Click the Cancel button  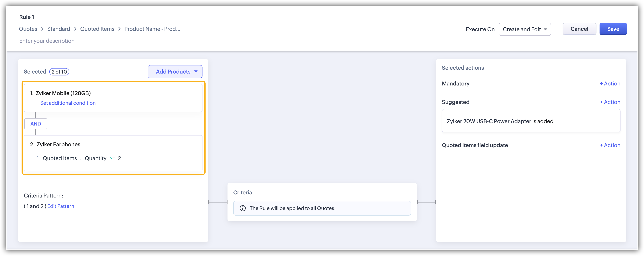[579, 29]
